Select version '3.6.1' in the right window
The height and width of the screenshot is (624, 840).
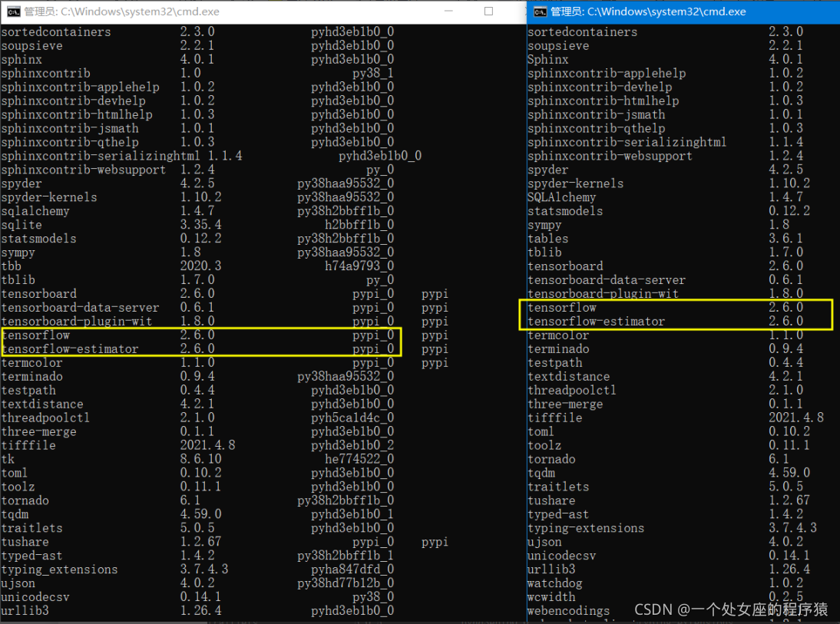click(786, 239)
